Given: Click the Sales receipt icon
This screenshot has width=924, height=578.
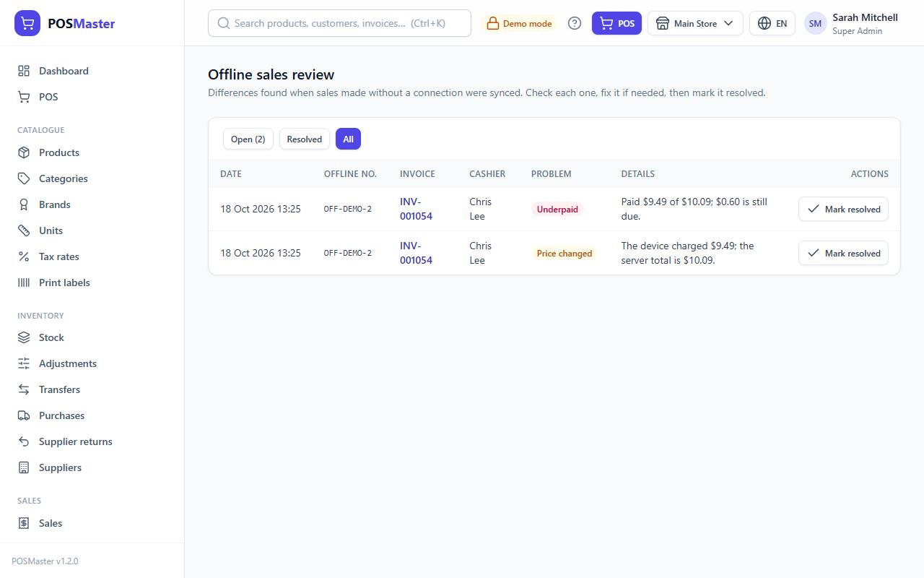Looking at the screenshot, I should coord(24,523).
